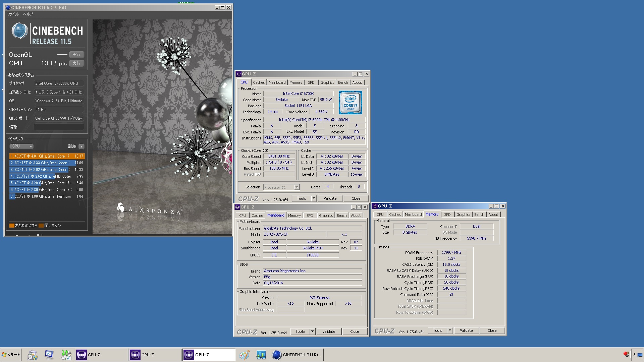Open the ファイル menu in Cinebench
This screenshot has width=644, height=362.
click(13, 14)
